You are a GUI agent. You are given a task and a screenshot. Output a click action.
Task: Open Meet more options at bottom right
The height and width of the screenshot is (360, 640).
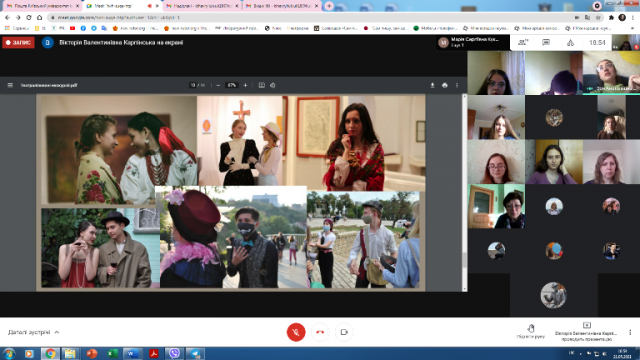[630, 332]
